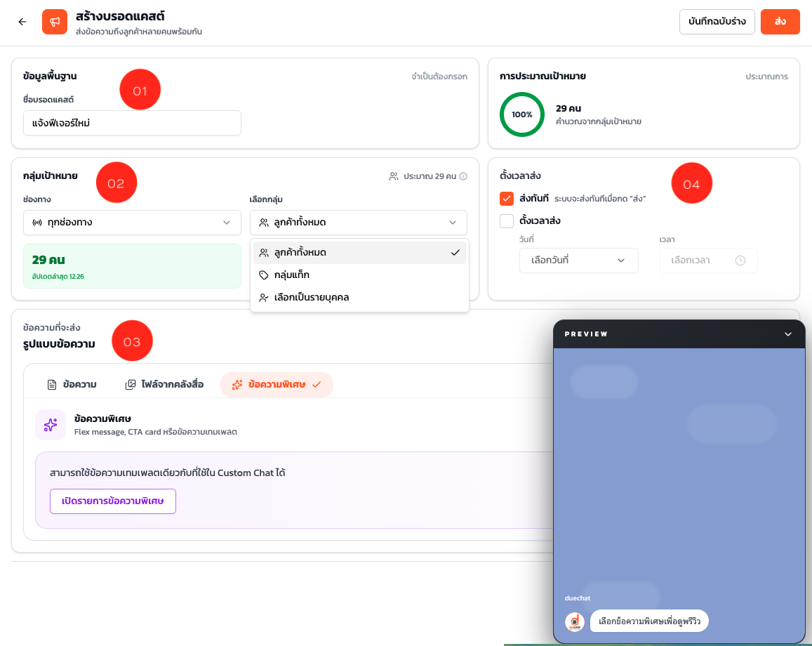Click the ประมาณการ label text
812x646 pixels.
click(766, 77)
